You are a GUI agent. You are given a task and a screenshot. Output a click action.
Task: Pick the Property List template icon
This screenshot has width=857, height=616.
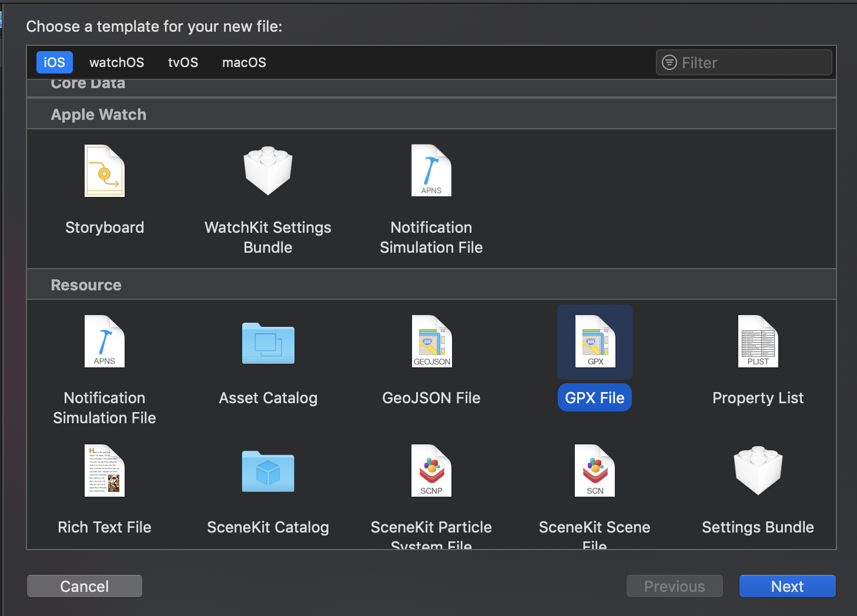758,342
